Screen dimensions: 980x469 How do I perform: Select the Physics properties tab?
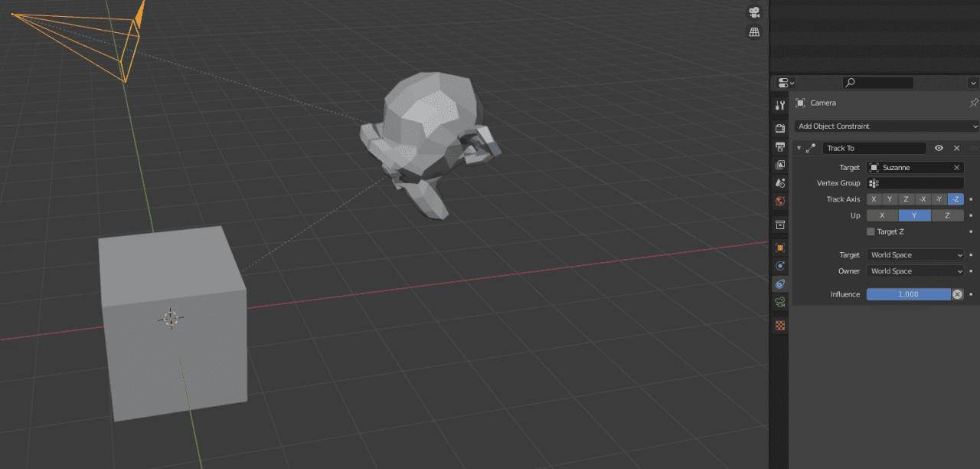[779, 265]
